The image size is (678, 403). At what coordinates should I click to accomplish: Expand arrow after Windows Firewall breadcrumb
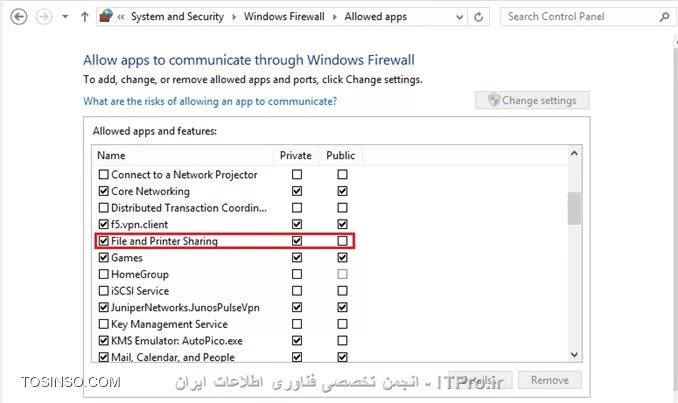(x=335, y=17)
